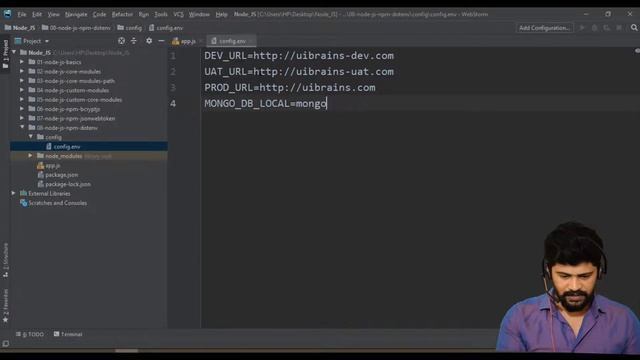The image size is (640, 360).
Task: Click line 1 DEV_URL text in editor
Action: pyautogui.click(x=299, y=56)
